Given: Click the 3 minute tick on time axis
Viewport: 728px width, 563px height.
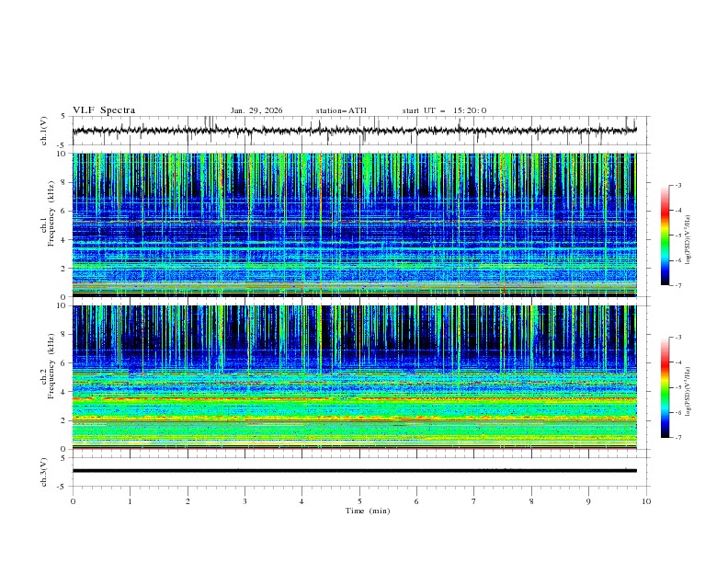Looking at the screenshot, I should click(x=245, y=501).
